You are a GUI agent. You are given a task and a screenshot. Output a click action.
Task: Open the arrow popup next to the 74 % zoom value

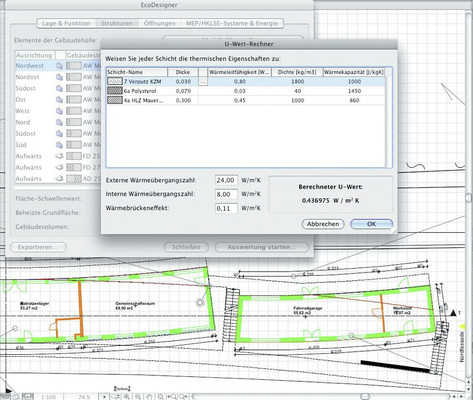click(x=104, y=397)
